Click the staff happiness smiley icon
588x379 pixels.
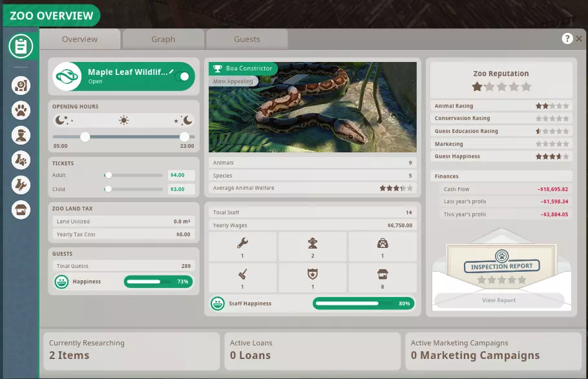point(218,303)
